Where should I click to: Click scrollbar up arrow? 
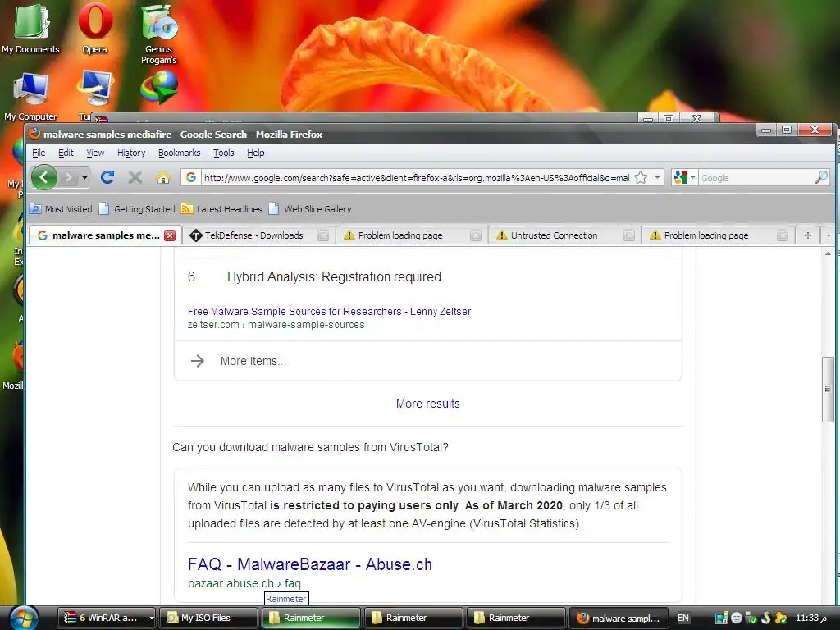[828, 253]
